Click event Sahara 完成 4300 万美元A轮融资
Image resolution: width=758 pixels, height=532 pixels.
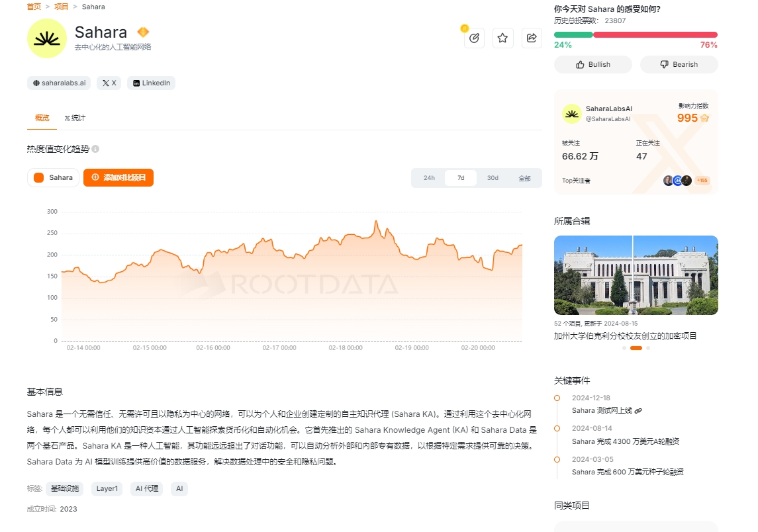coord(626,441)
